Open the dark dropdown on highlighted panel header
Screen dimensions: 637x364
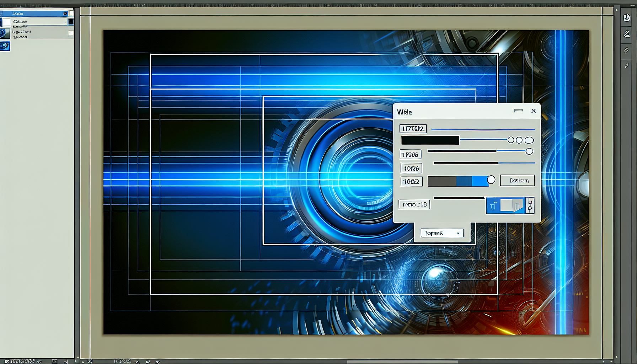tap(65, 14)
